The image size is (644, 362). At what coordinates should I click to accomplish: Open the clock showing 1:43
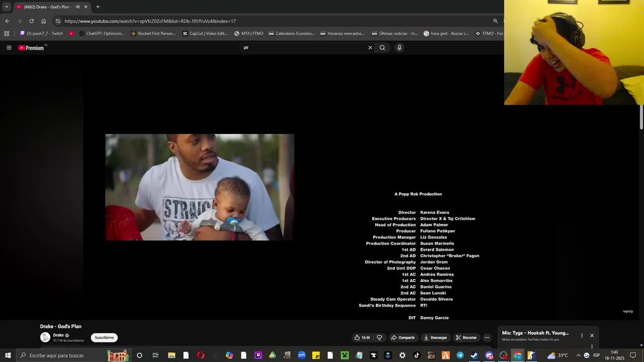[x=614, y=355]
